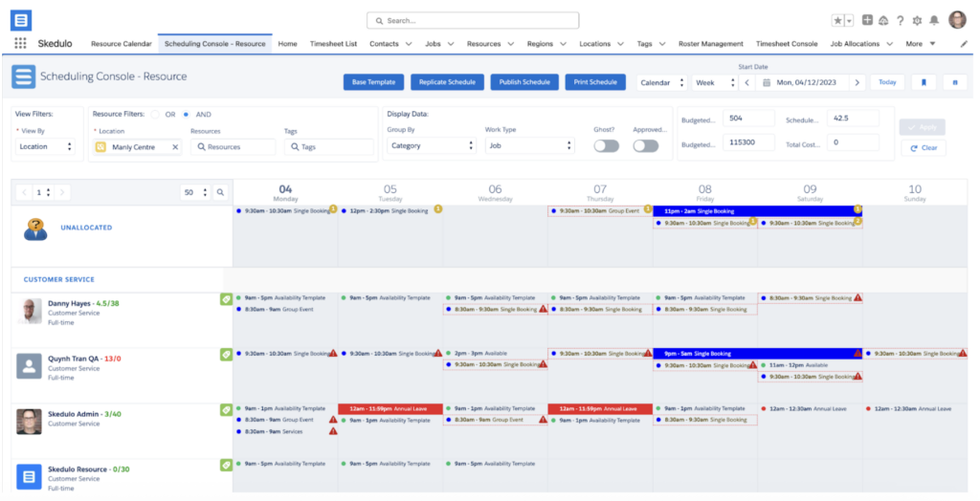Click the bookmark icon next to Today
Screen dimensions: 980x501
click(x=924, y=82)
